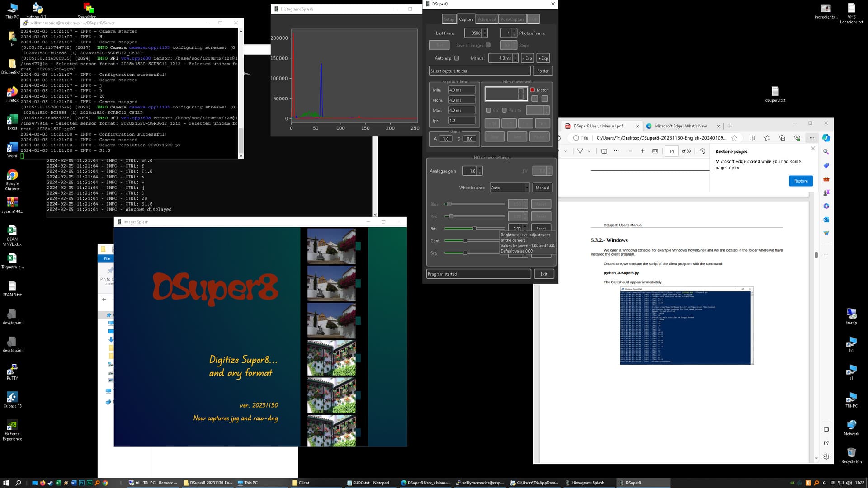Adjust the Cont. contrast slider
This screenshot has width=868, height=488.
pyautogui.click(x=465, y=241)
